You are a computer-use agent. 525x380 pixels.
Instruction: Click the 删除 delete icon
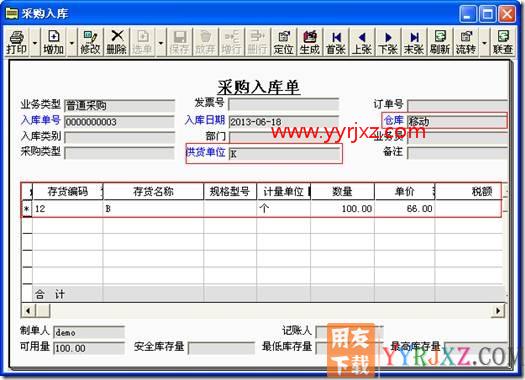coord(116,42)
